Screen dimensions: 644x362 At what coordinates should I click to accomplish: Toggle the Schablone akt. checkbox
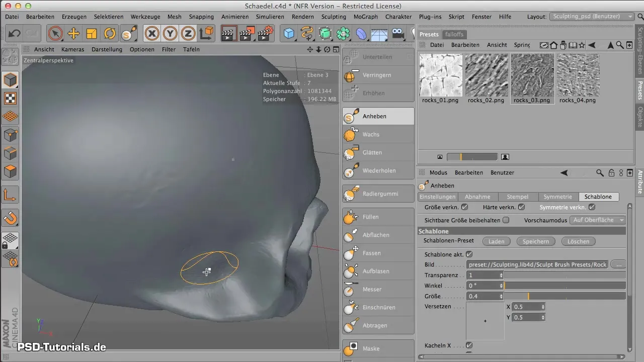pyautogui.click(x=469, y=254)
